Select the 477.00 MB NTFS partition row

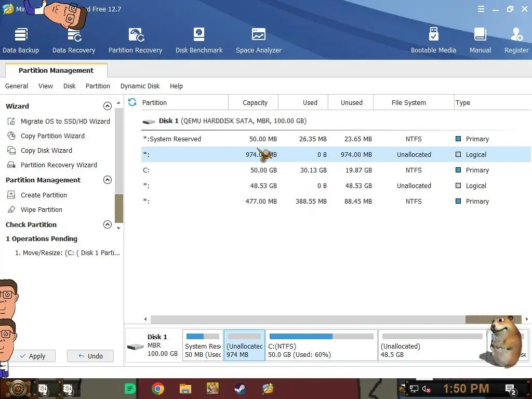pos(336,202)
